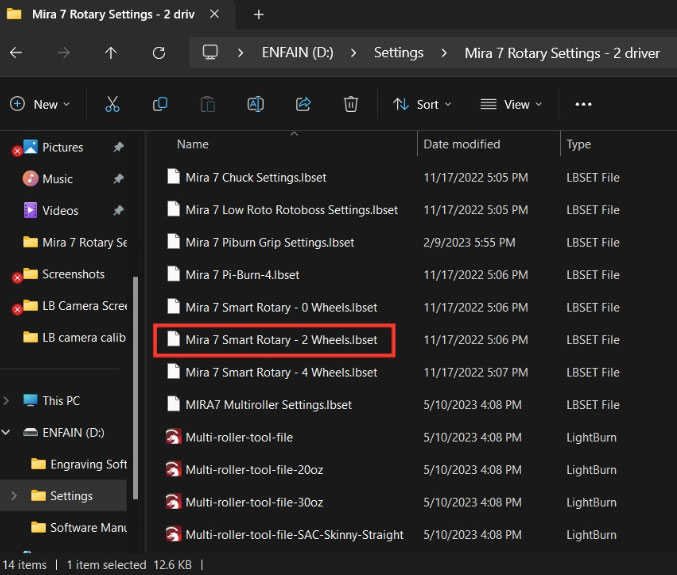Select Mira 7 Smart Rotary - 2 Wheels.lbset
This screenshot has width=677, height=575.
coord(281,340)
